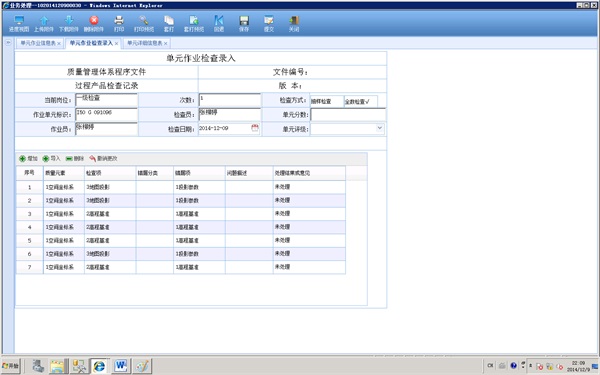
Task: Open the Windows Start button
Action: [x=11, y=366]
